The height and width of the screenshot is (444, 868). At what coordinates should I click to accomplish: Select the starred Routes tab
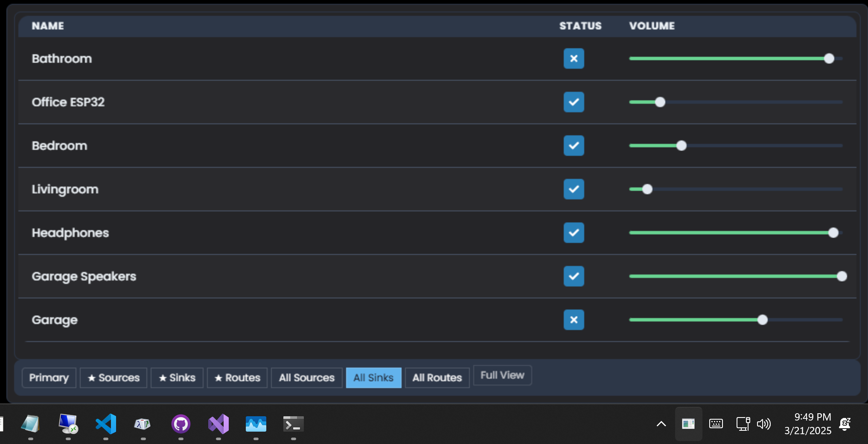237,378
